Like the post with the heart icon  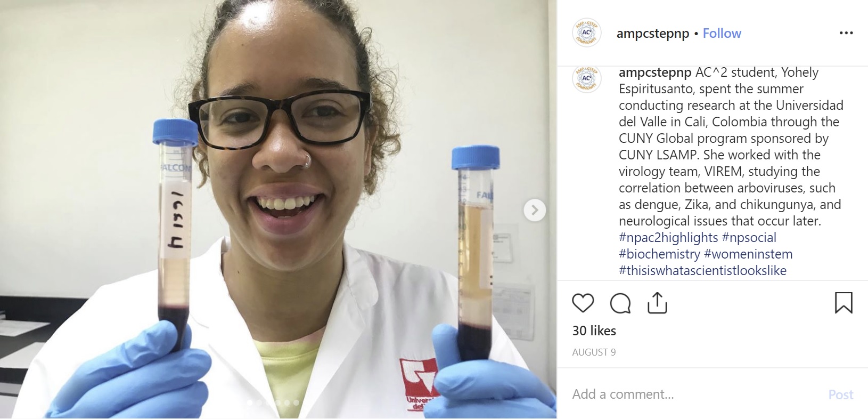coord(583,303)
